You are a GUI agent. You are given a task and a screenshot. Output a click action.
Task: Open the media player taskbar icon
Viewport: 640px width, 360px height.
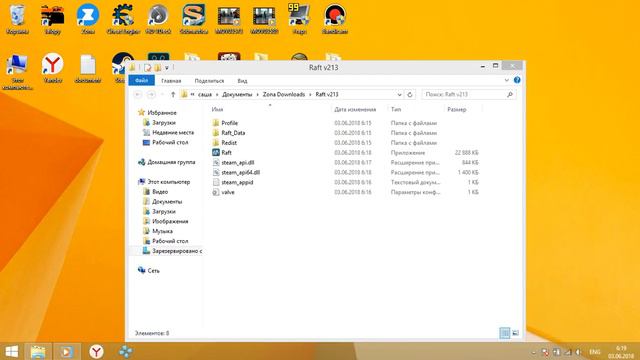(67, 352)
